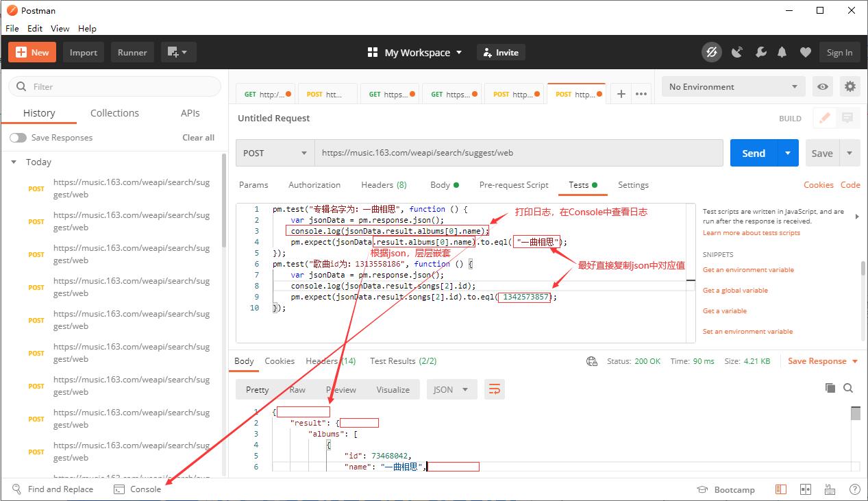
Task: Click the Filter search field
Action: (x=114, y=87)
